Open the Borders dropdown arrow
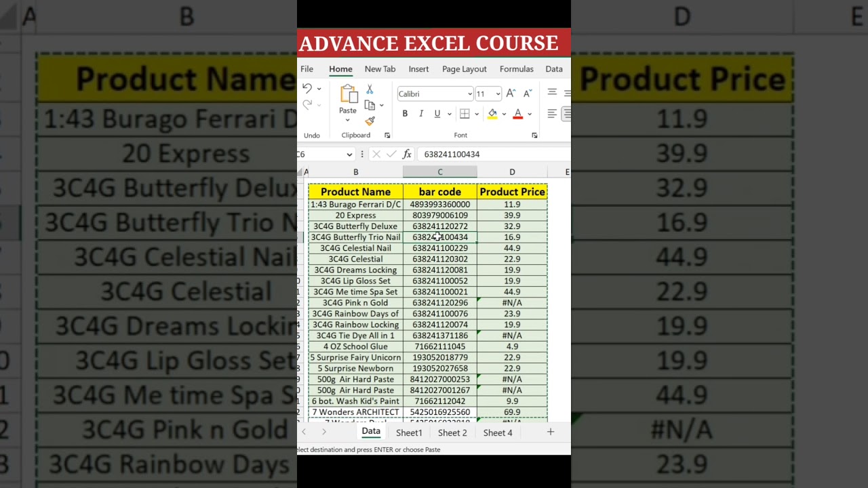The width and height of the screenshot is (868, 488). (x=476, y=114)
